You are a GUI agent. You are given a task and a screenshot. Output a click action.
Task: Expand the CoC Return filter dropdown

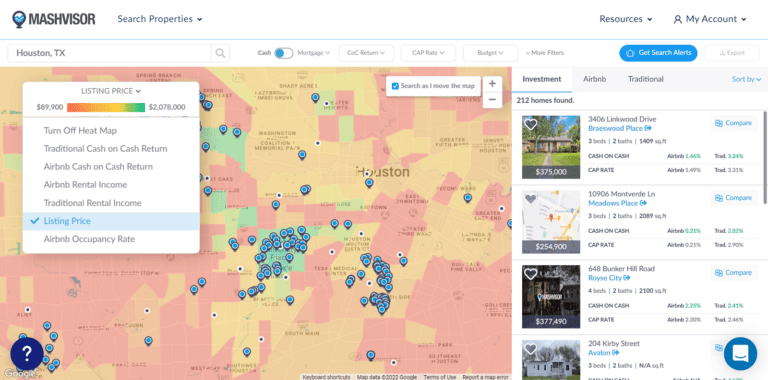pos(366,53)
